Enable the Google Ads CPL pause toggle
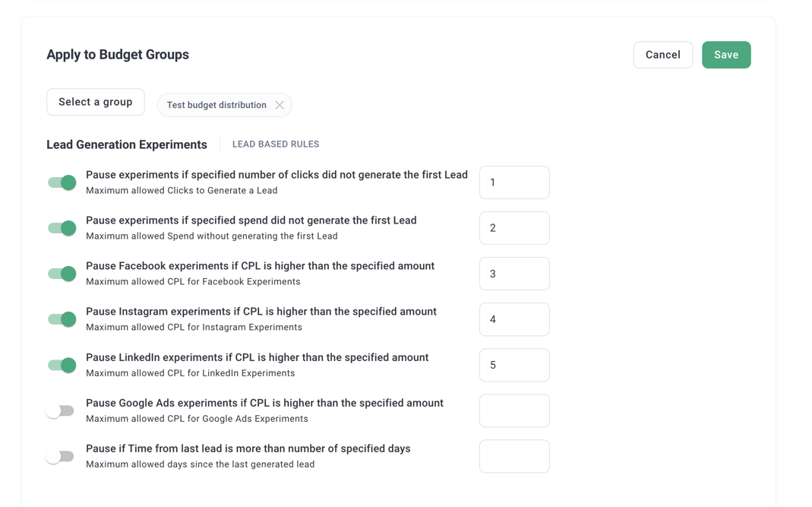 [60, 410]
